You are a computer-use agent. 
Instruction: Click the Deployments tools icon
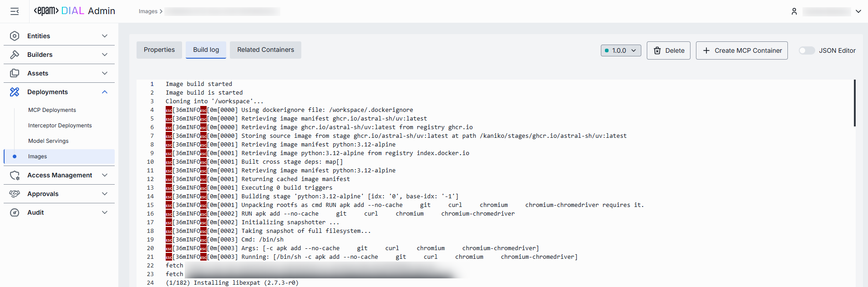point(15,92)
